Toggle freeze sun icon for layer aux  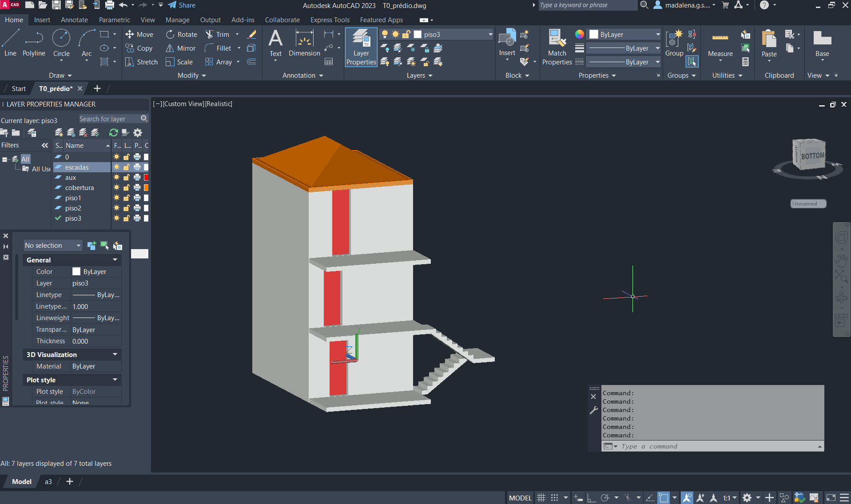pos(116,178)
